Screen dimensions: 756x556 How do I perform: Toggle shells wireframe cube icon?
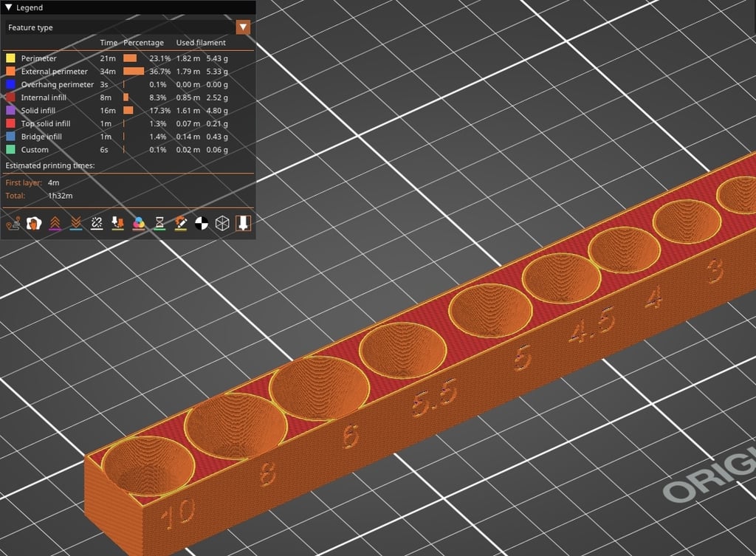click(x=222, y=223)
